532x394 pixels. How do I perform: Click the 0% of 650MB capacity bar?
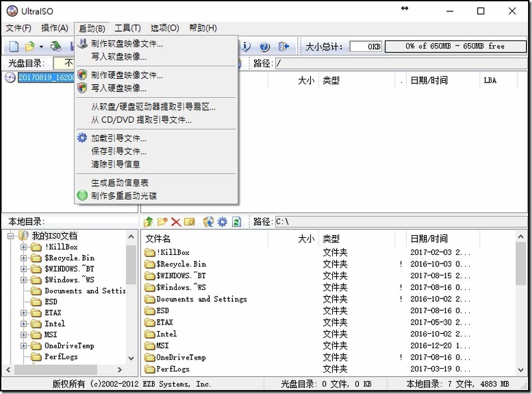[x=455, y=46]
